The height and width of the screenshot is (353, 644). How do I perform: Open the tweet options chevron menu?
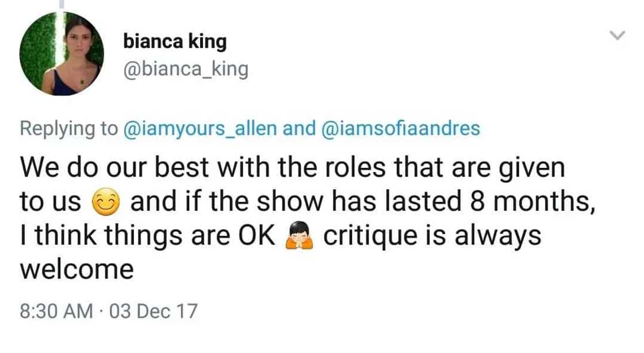[618, 36]
